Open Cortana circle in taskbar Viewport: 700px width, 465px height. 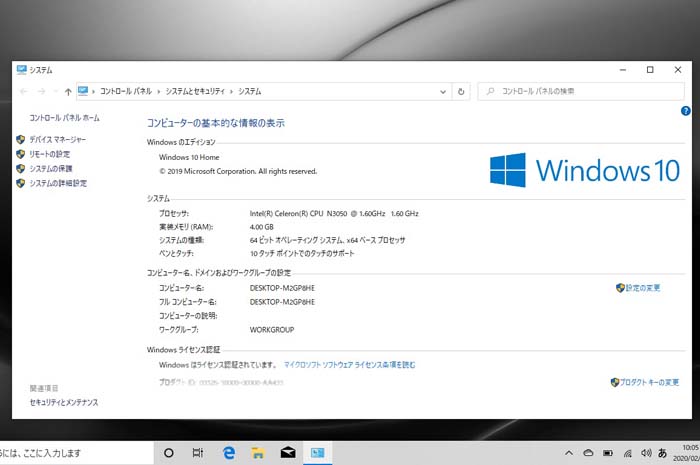tap(169, 453)
